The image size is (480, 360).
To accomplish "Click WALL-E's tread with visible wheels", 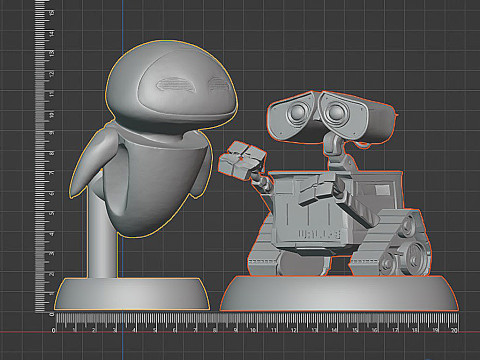I will click(392, 243).
